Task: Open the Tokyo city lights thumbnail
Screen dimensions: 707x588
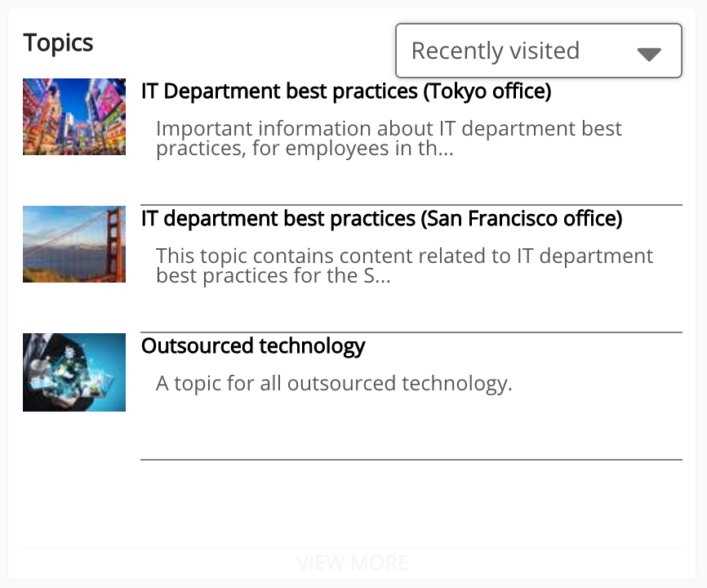Action: [74, 117]
